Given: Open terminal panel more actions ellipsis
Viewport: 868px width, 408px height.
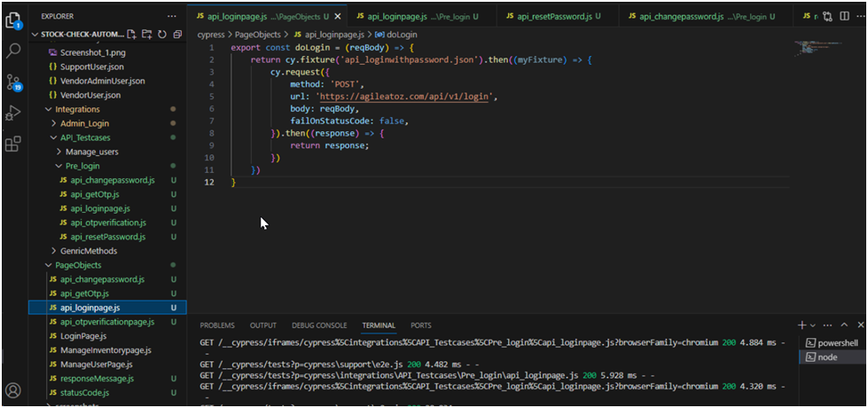Looking at the screenshot, I should [x=828, y=325].
